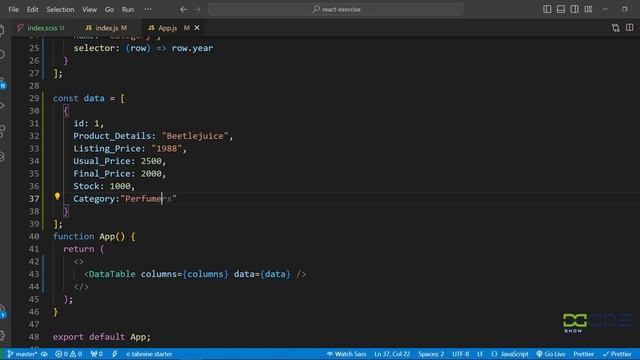Open the Source Control view with badge
This screenshot has height=360, width=640.
(2, 82)
